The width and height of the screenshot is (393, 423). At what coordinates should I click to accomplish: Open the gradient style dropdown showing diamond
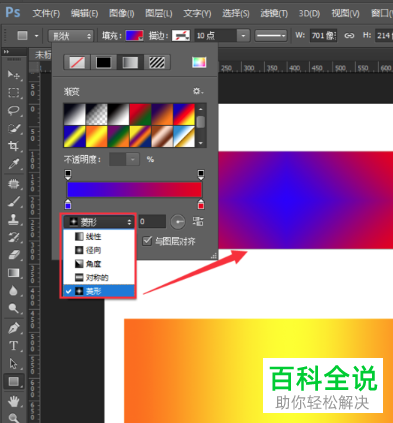point(99,222)
